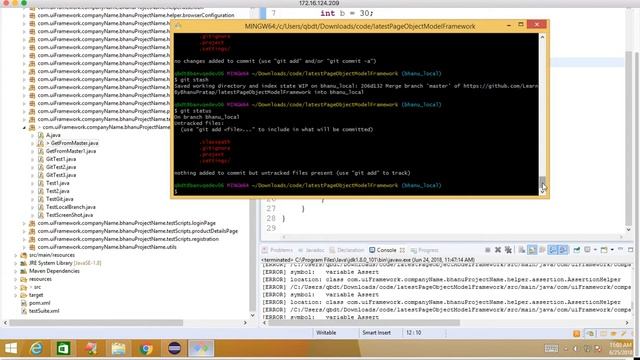640x360 pixels.
Task: Click the package explorer horizontal scrollbar
Action: point(96,323)
